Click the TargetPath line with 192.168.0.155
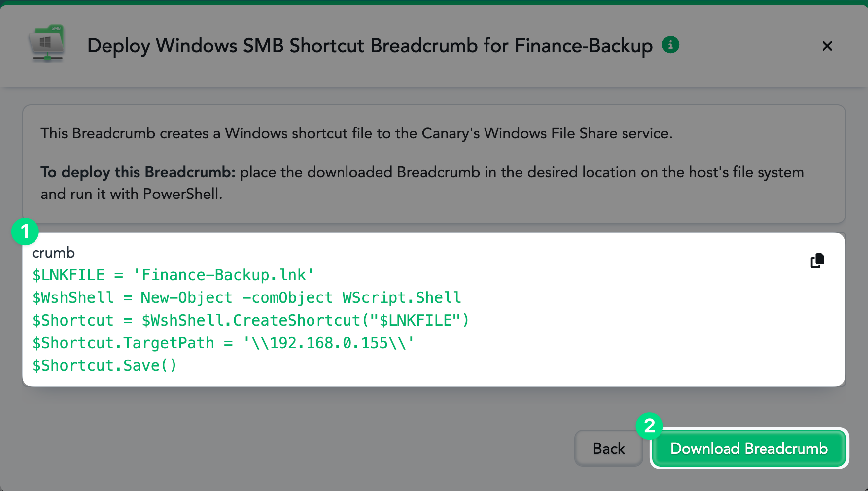The width and height of the screenshot is (868, 491). (223, 343)
